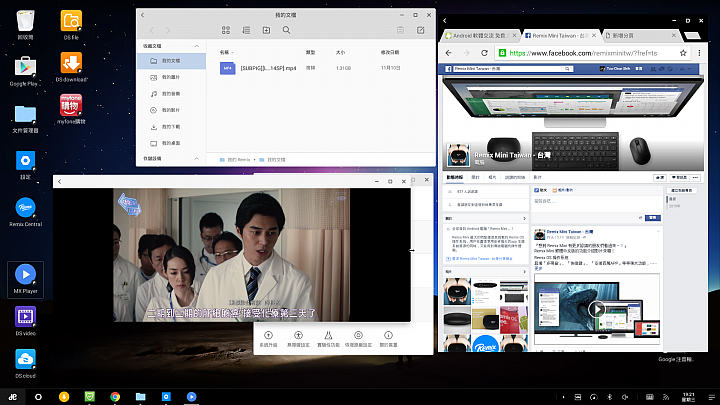Switch file manager to grid view

click(226, 30)
